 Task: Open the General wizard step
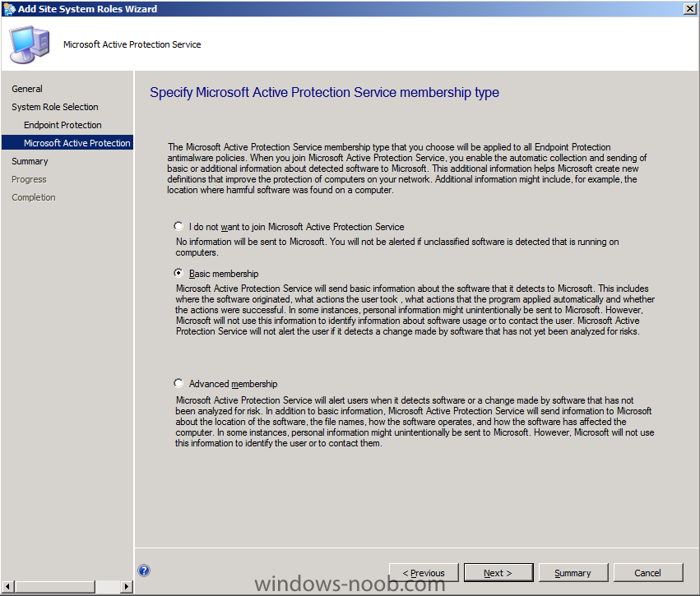pos(27,89)
